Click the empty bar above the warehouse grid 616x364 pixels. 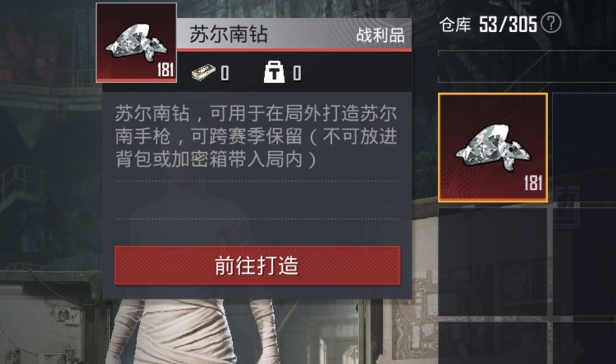coord(527,66)
